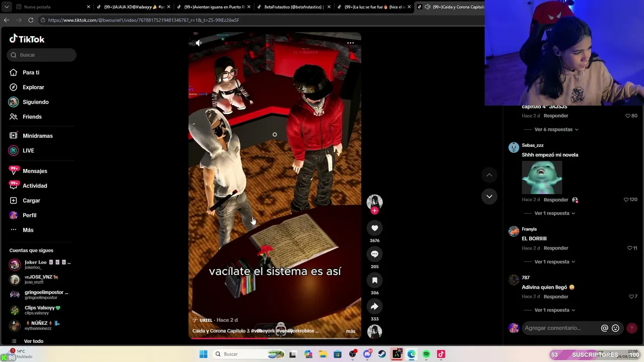644x362 pixels.
Task: Like Franyis's comment
Action: [x=629, y=248]
